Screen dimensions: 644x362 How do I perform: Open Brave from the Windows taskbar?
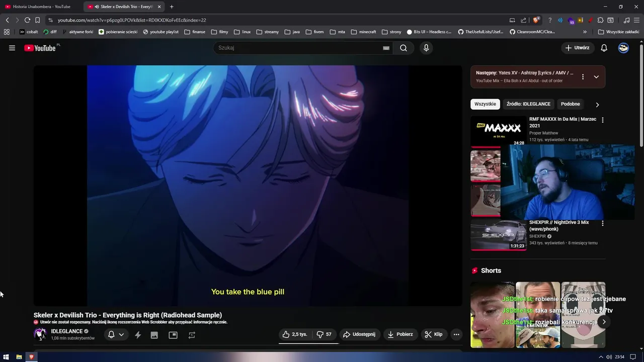click(31, 357)
